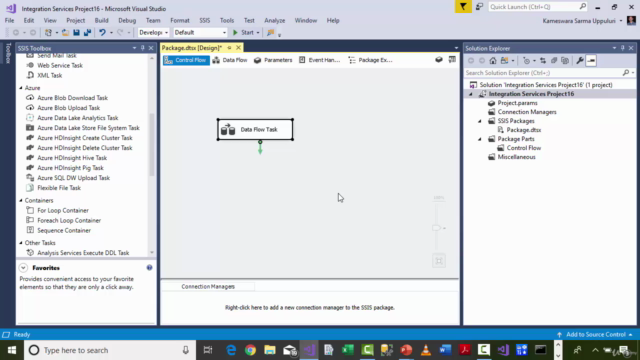Switch to the Data Flow tab
The image size is (640, 360).
pos(230,60)
